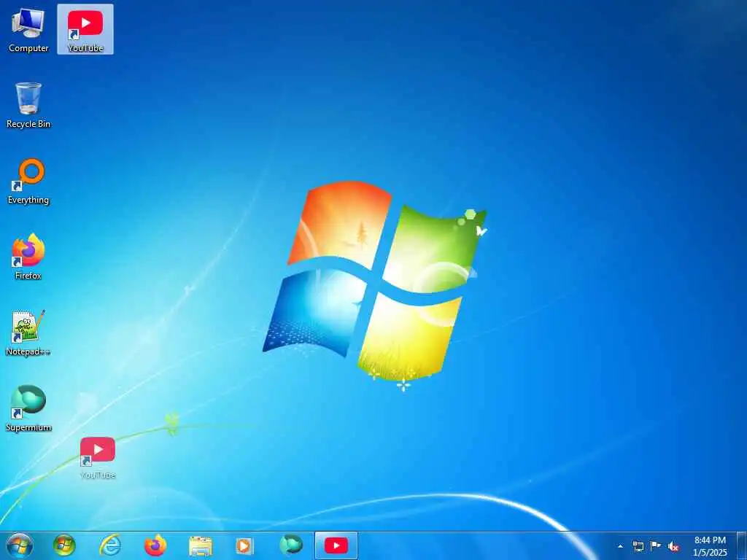The width and height of the screenshot is (747, 560).
Task: Click the active YouTube taskbar button
Action: coord(336,545)
